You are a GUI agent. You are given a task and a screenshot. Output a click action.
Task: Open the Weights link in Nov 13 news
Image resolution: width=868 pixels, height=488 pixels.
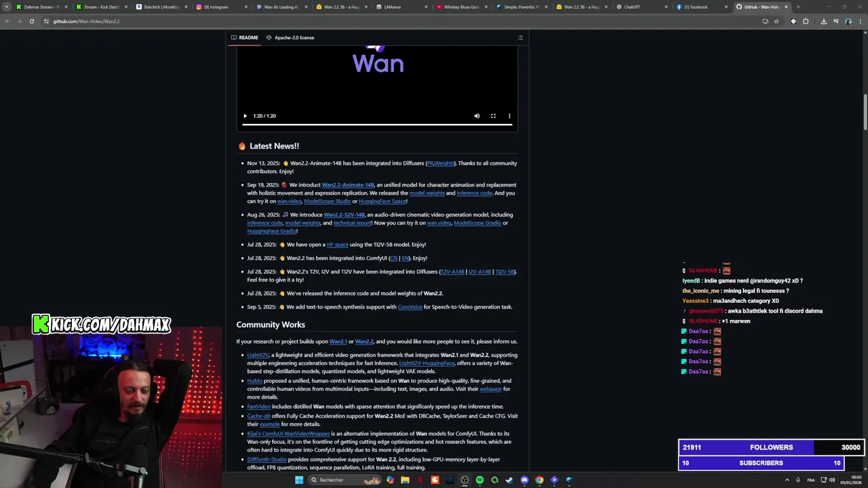pyautogui.click(x=444, y=163)
